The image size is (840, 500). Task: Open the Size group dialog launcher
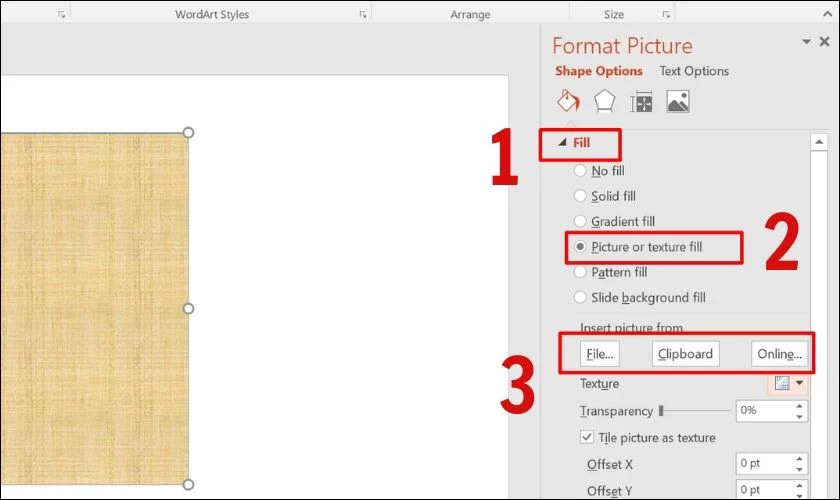(x=666, y=15)
